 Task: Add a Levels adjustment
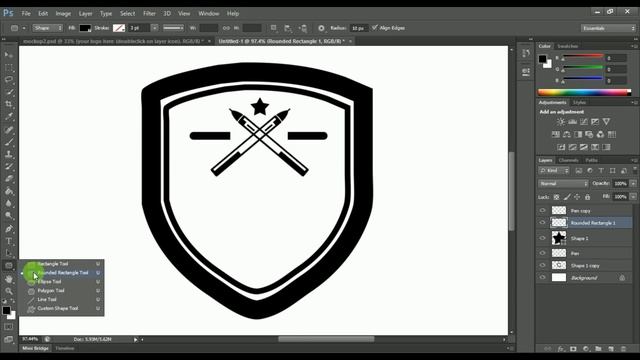572,122
